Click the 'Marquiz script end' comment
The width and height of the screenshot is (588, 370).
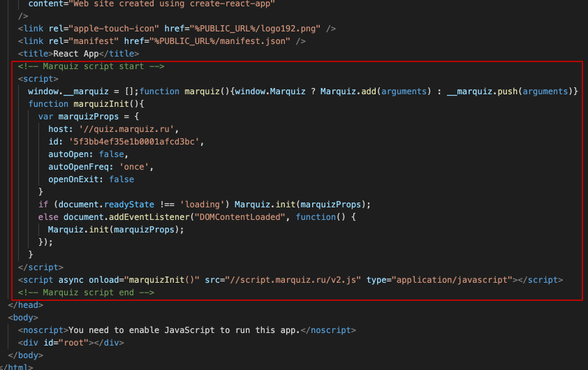pyautogui.click(x=86, y=293)
